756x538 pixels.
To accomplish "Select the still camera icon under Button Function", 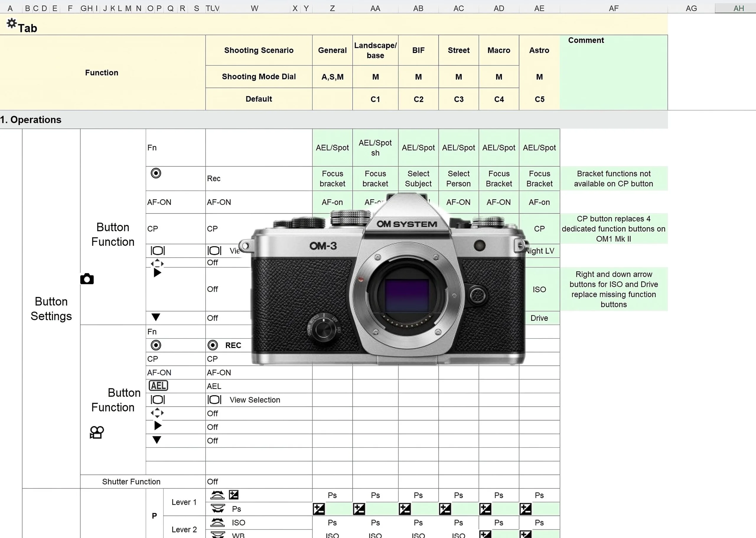I will click(x=87, y=279).
